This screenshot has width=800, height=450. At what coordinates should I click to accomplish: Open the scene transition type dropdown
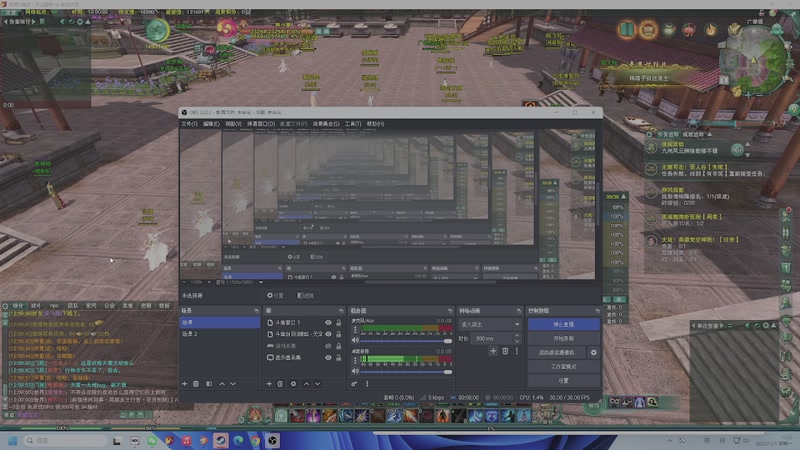[490, 324]
